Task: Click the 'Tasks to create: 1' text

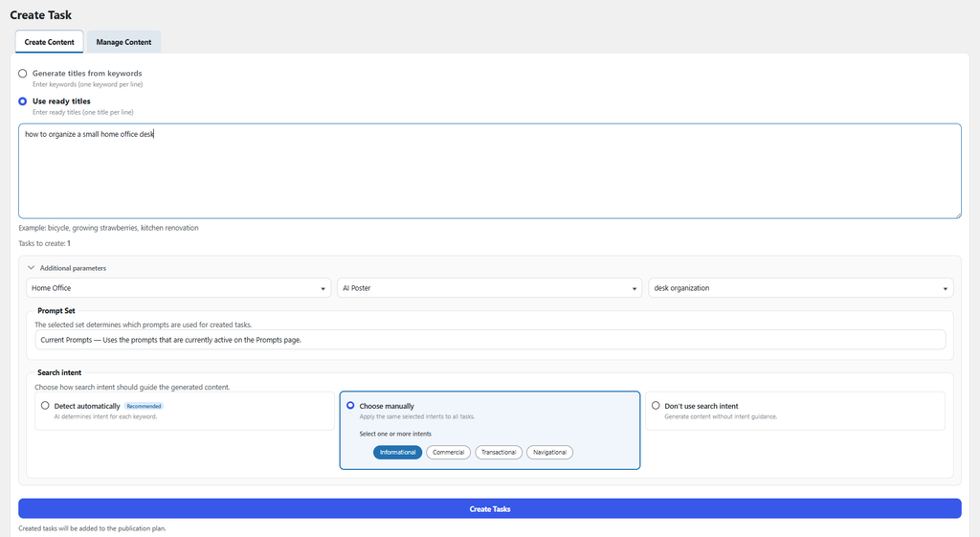Action: (44, 243)
